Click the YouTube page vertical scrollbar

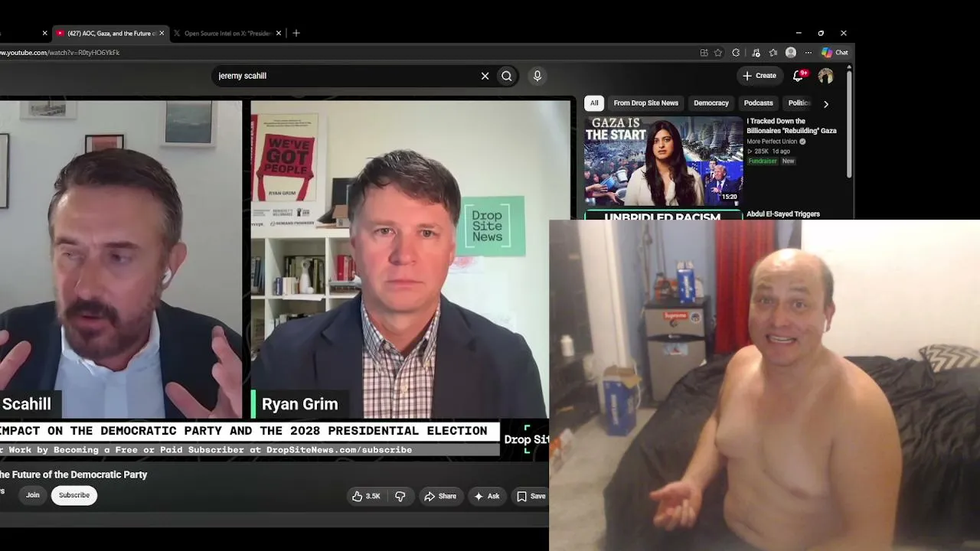pyautogui.click(x=849, y=122)
